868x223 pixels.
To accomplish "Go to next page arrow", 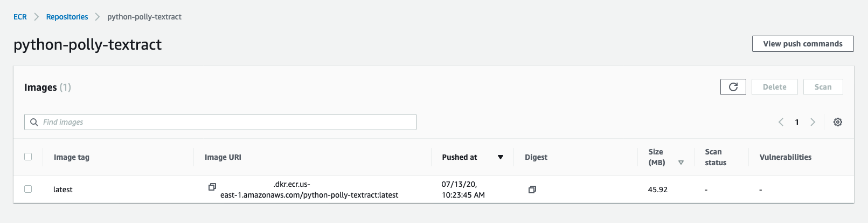I will 813,122.
